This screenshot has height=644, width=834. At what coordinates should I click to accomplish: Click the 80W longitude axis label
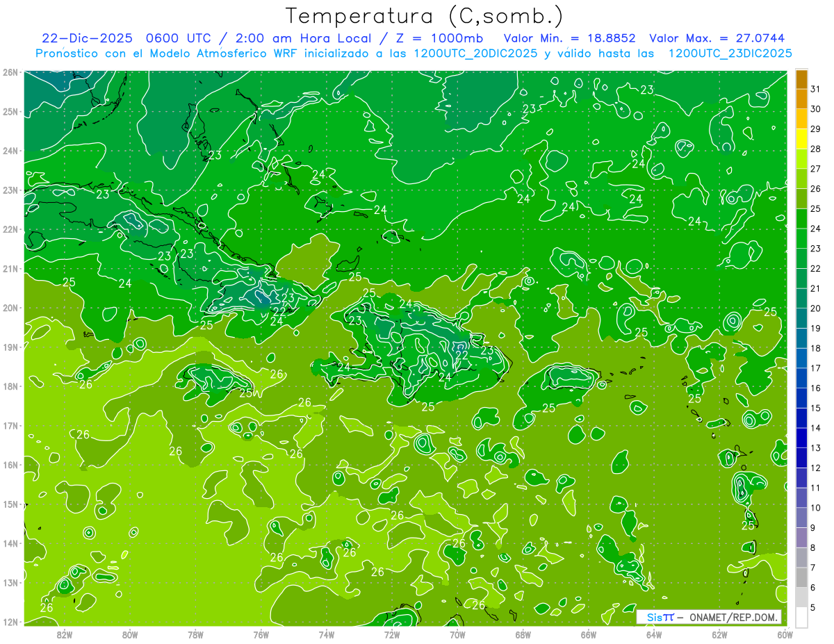coord(130,634)
